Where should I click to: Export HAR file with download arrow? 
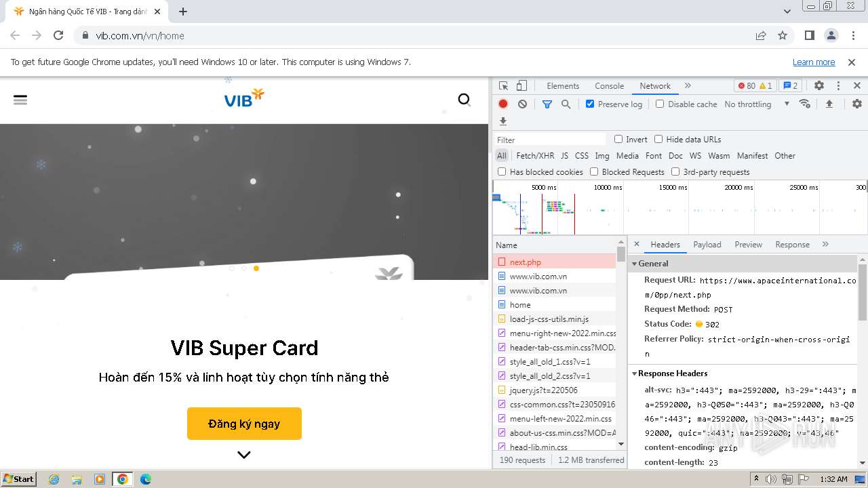(503, 121)
